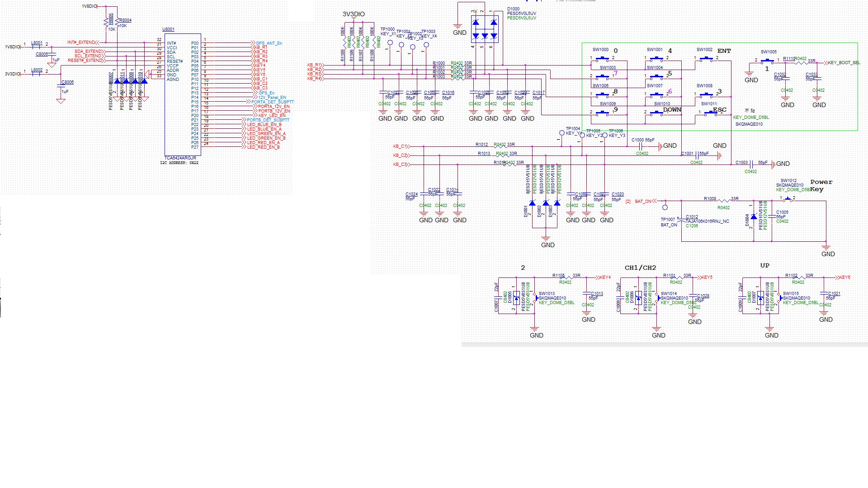Select the R8004 resistor label
Image resolution: width=868 pixels, height=488 pixels.
point(125,20)
